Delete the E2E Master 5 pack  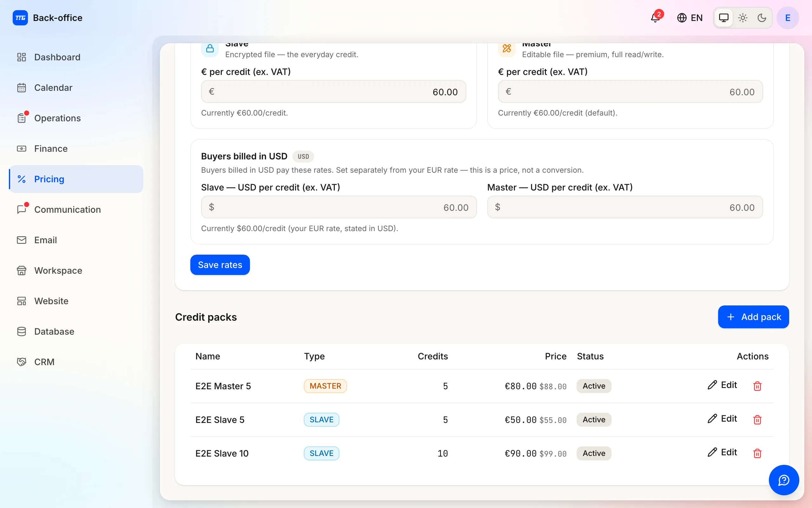[757, 386]
